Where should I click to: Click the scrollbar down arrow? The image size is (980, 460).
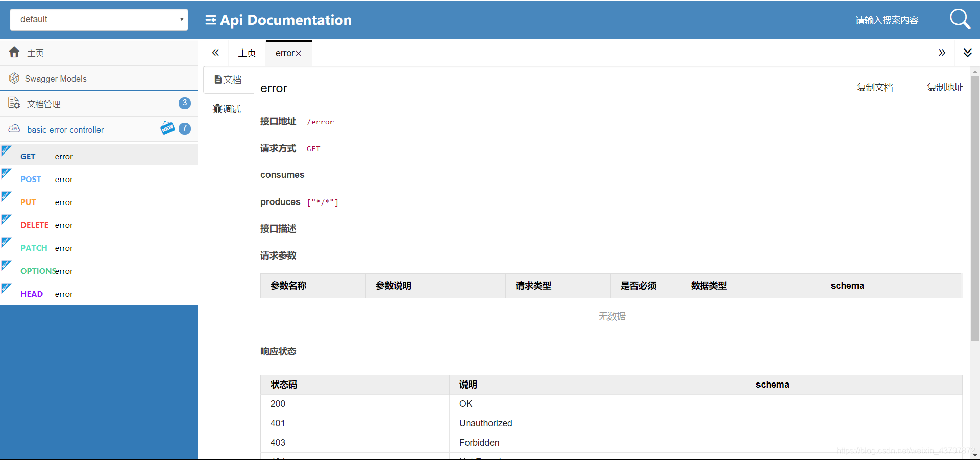click(975, 455)
